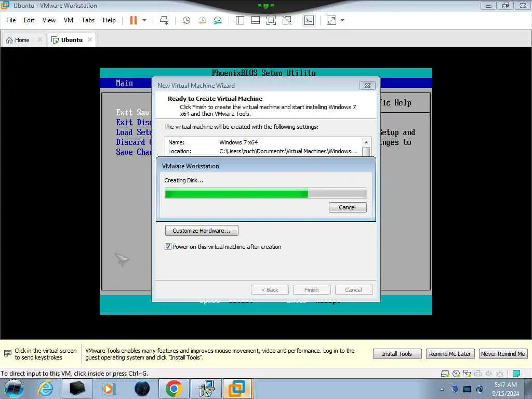Click the Send Ctrl+Alt+Del toolbar icon

tap(164, 20)
